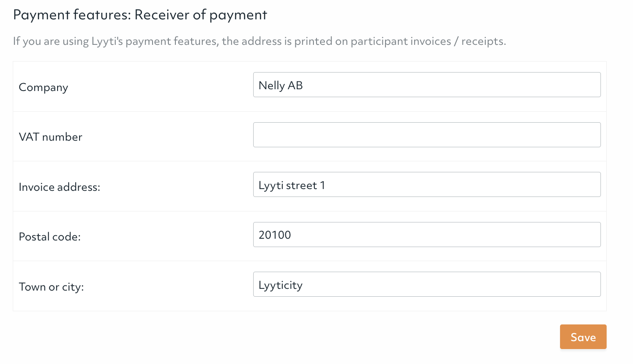633x364 pixels.
Task: Click the '20100' postal code value
Action: click(x=275, y=235)
